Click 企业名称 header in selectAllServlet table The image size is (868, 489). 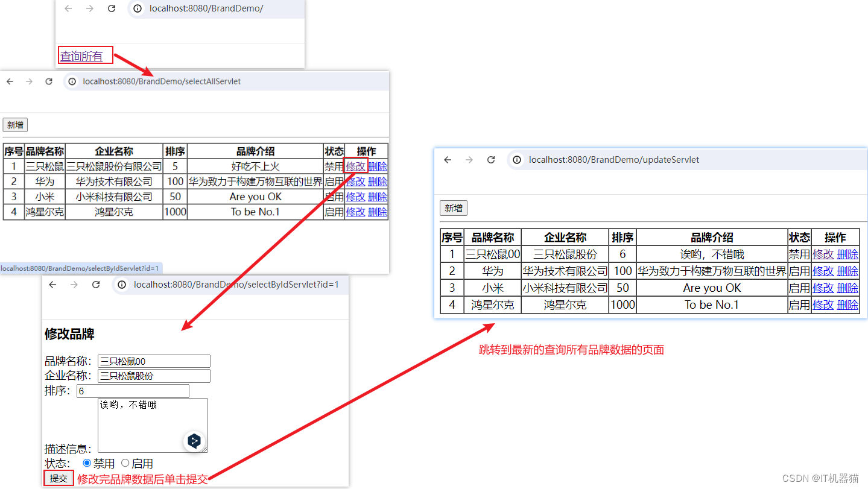(114, 151)
